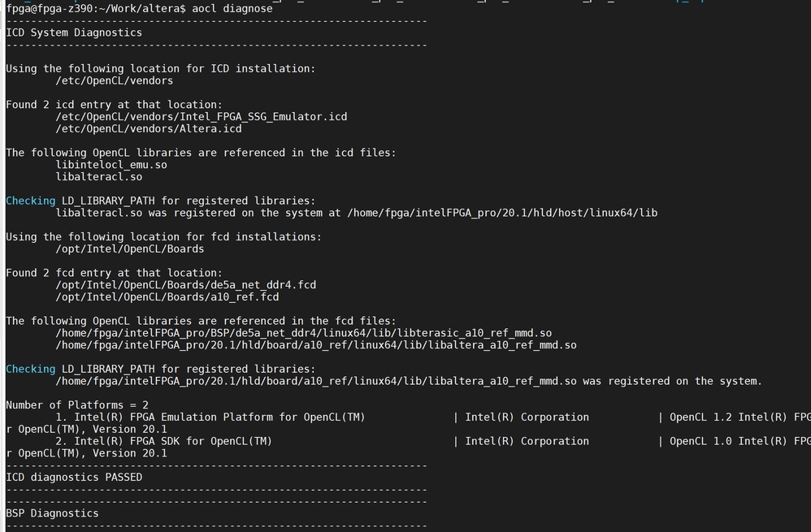Click the 'libintelocl_emu.so' library name

coord(111,165)
